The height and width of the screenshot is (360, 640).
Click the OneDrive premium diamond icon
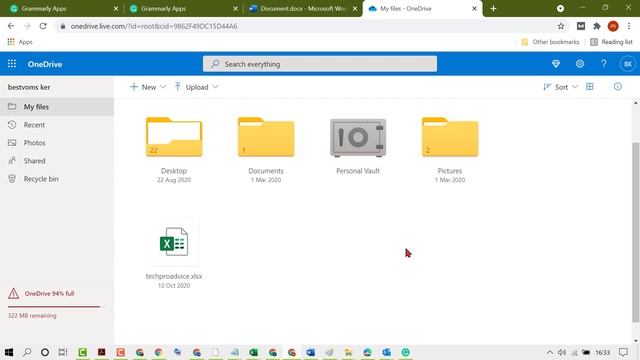pos(556,64)
